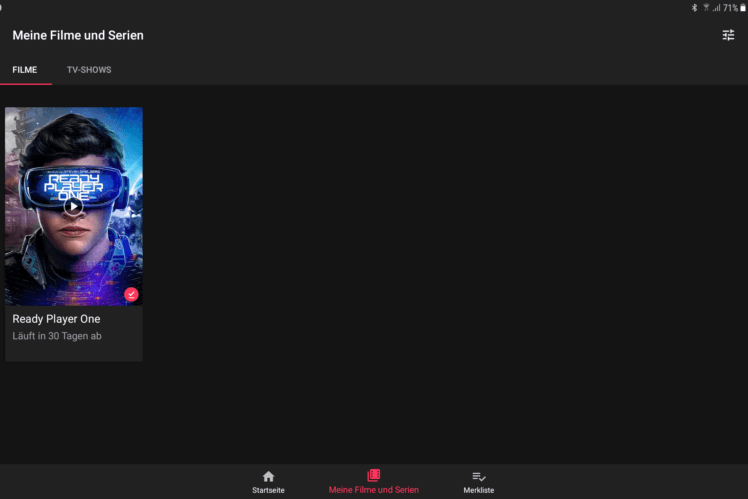The width and height of the screenshot is (748, 499).
Task: Go to Startseite home icon
Action: click(268, 476)
